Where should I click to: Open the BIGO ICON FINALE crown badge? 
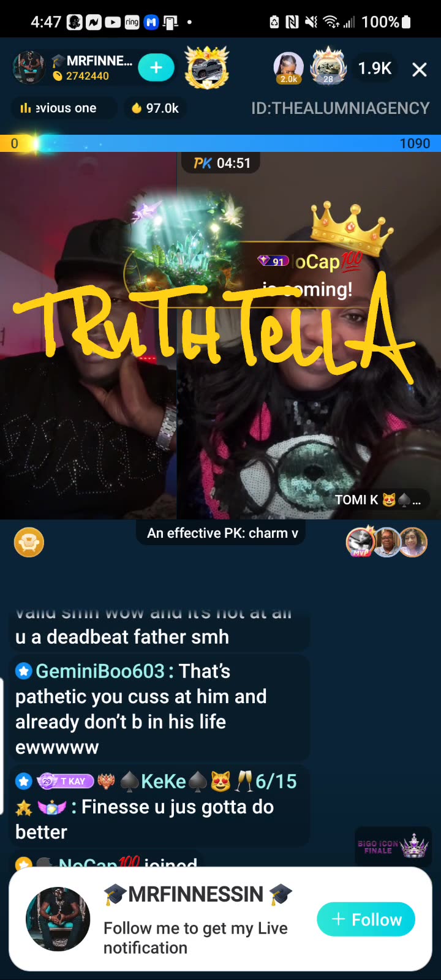(393, 847)
